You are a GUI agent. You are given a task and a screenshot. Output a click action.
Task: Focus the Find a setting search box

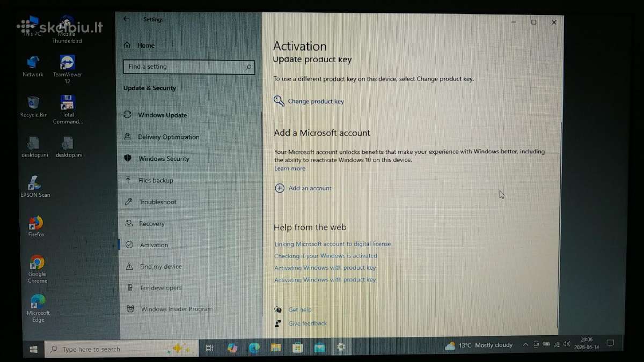click(189, 67)
